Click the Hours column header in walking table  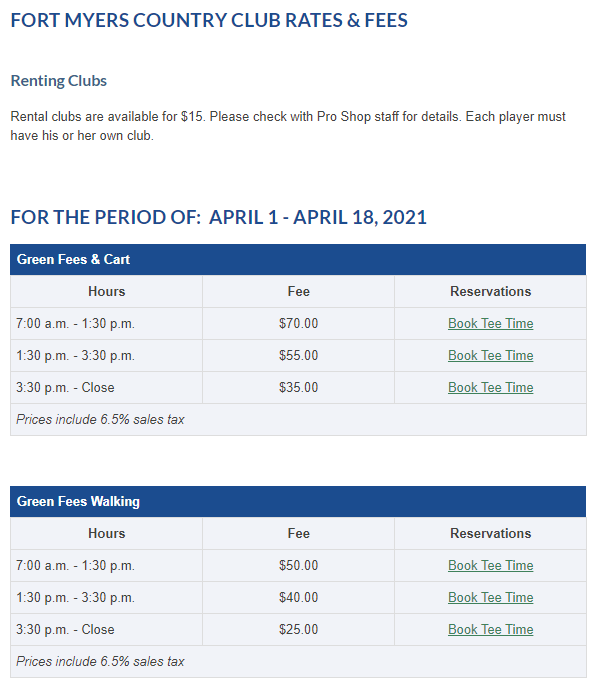(106, 534)
